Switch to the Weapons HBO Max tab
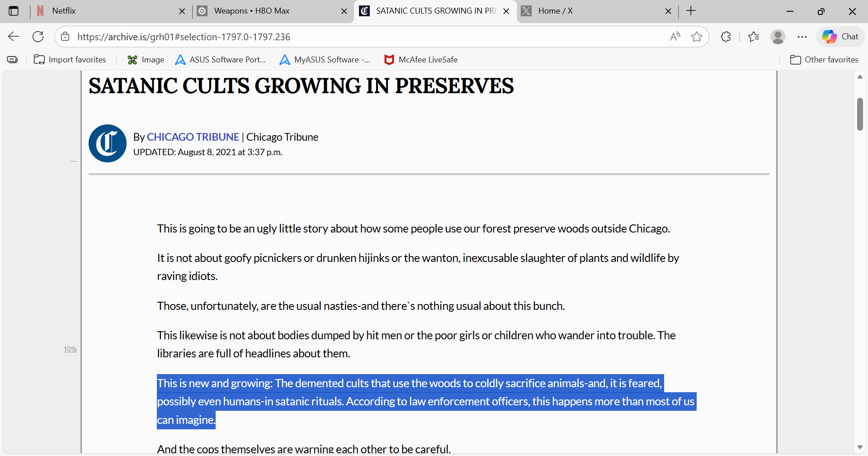The height and width of the screenshot is (456, 868). pyautogui.click(x=273, y=11)
